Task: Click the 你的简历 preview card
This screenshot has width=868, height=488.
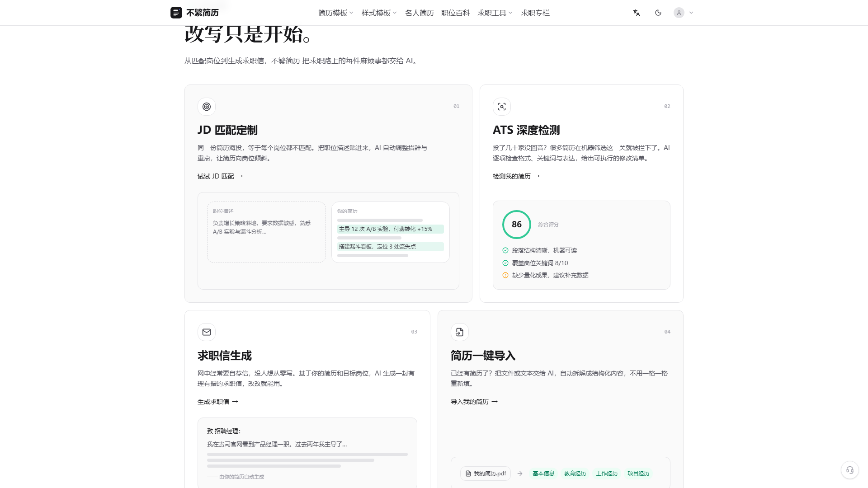Action: coord(391,232)
